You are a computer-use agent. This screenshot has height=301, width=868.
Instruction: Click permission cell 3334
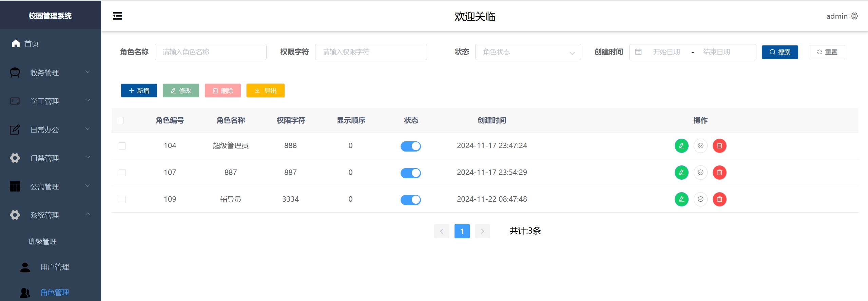[291, 199]
